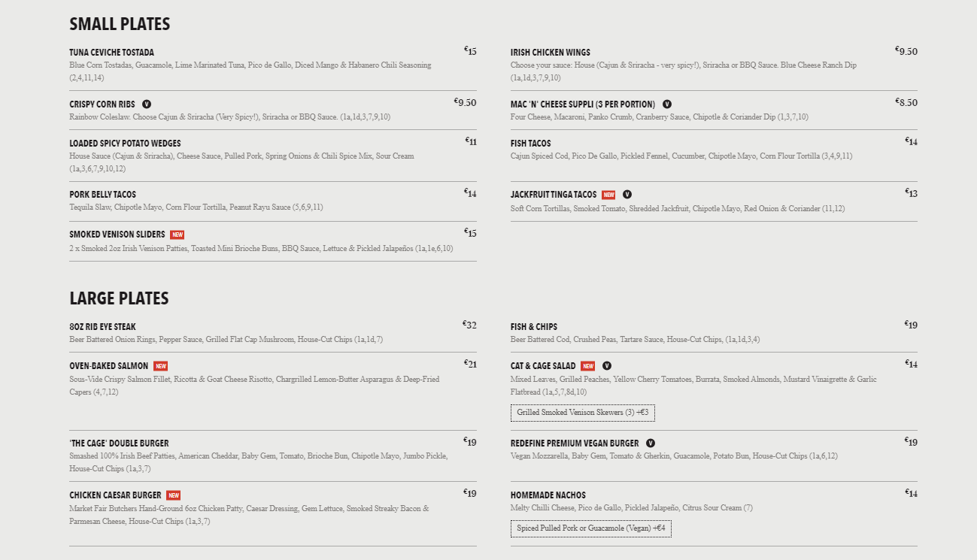Viewport: 977px width, 560px height.
Task: Select the Grilled Smoked Venison Skewers add-on
Action: pos(582,413)
